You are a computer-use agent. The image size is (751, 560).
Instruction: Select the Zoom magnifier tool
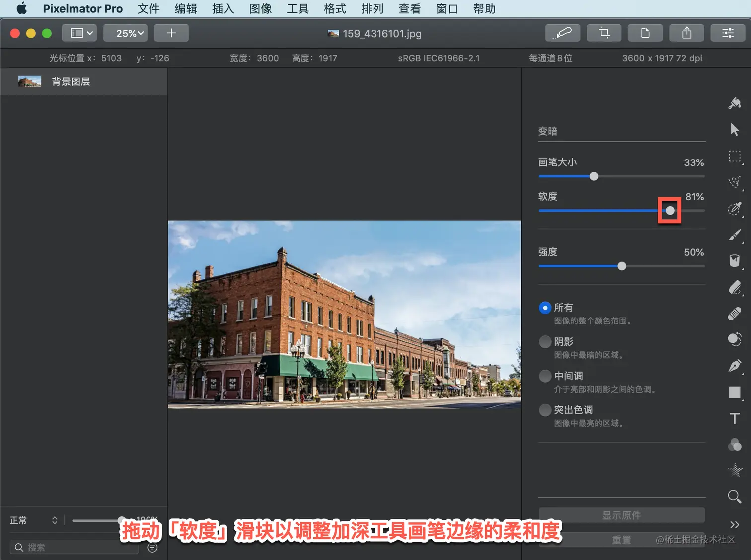click(735, 496)
